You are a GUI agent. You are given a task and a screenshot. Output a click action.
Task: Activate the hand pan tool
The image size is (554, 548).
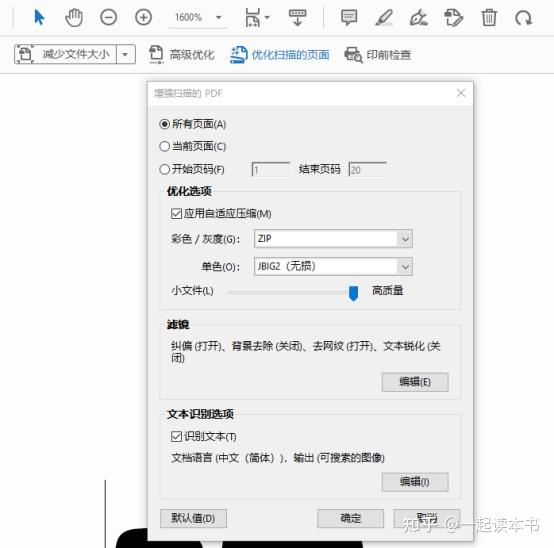pyautogui.click(x=74, y=18)
